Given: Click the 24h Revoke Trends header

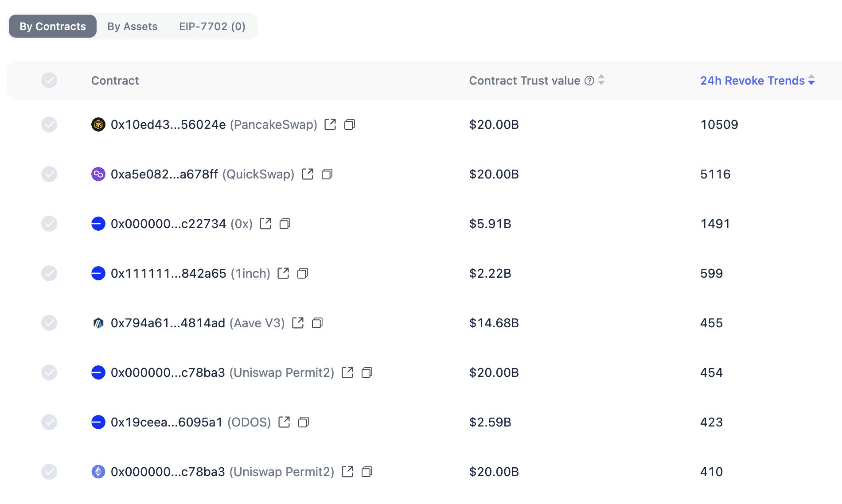Looking at the screenshot, I should tap(752, 81).
